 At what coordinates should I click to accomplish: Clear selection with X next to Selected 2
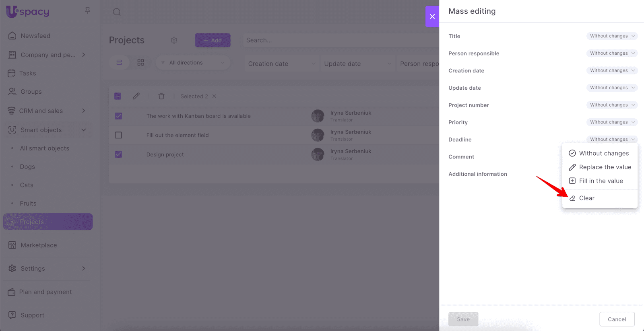tap(215, 96)
